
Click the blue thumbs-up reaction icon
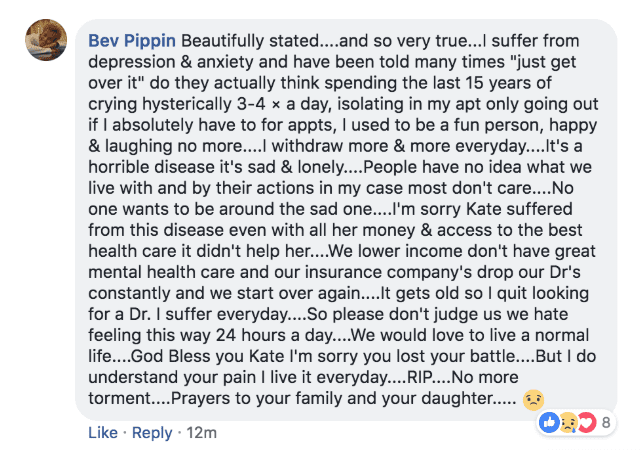coord(549,422)
